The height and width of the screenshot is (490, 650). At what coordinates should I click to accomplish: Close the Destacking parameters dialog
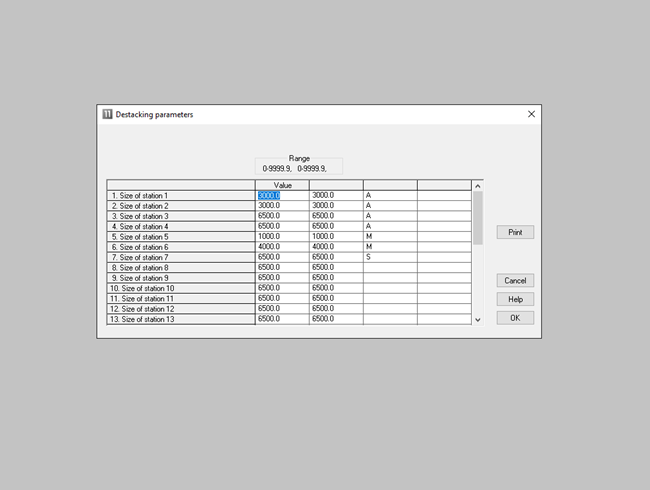[x=531, y=114]
